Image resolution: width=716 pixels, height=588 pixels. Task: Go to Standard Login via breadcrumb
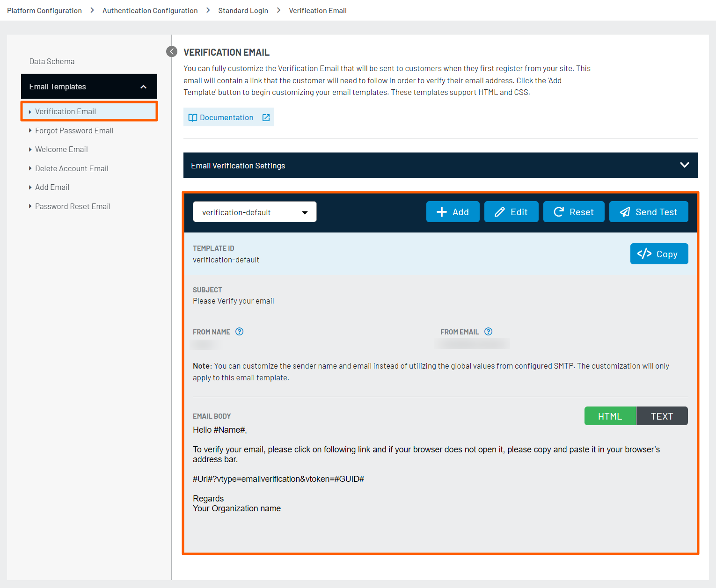click(243, 10)
